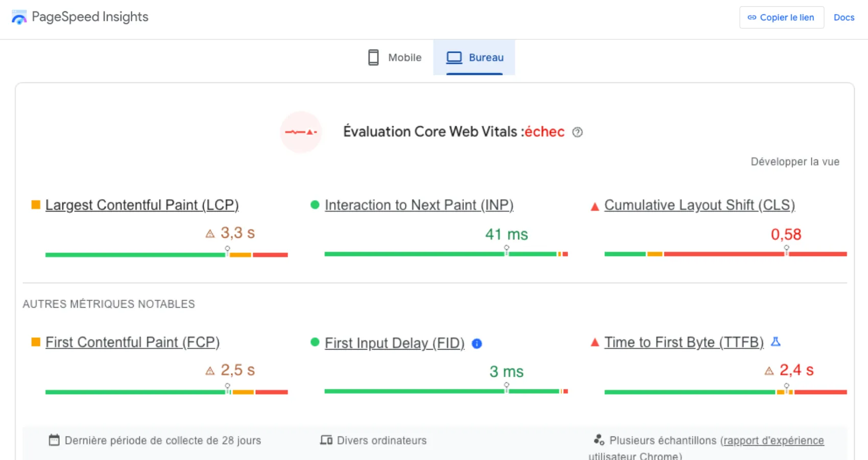Click the link icon in Copier le lien
Image resolution: width=868 pixels, height=460 pixels.
tap(752, 17)
